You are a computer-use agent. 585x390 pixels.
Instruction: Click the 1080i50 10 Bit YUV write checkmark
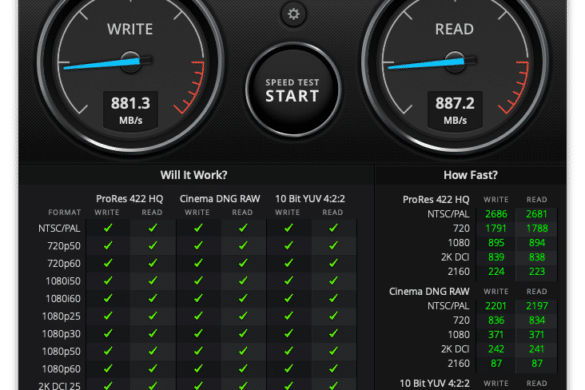click(x=289, y=280)
